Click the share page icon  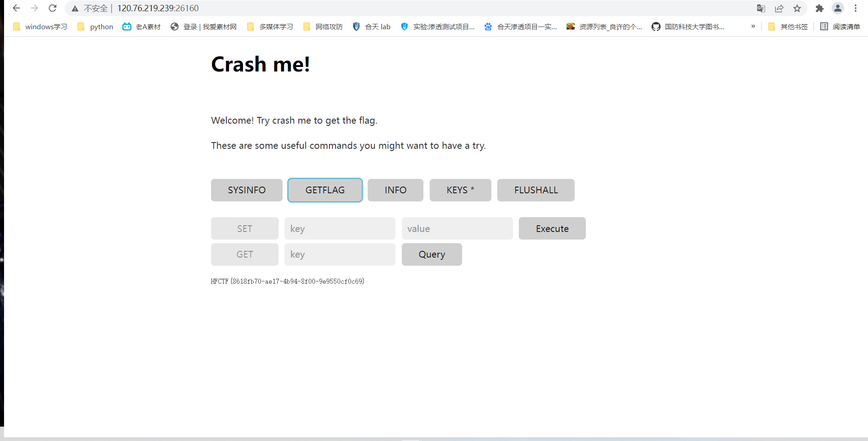tap(779, 8)
